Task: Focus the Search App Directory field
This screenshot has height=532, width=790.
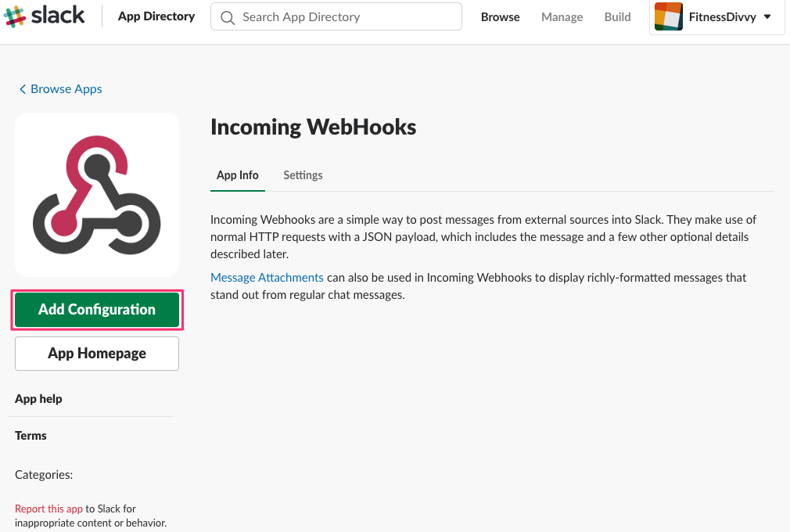Action: [x=336, y=16]
